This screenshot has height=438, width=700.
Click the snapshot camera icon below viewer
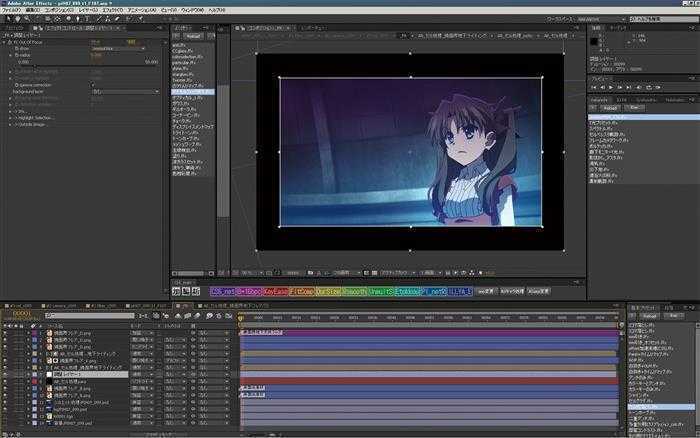point(310,272)
